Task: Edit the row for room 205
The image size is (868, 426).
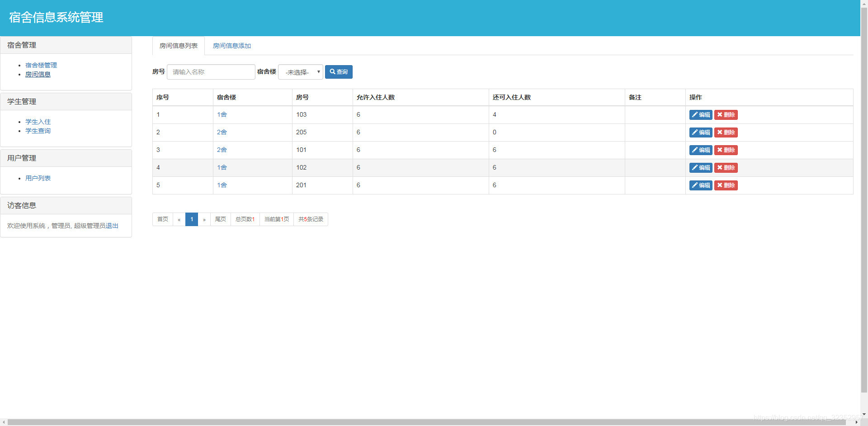Action: [700, 133]
